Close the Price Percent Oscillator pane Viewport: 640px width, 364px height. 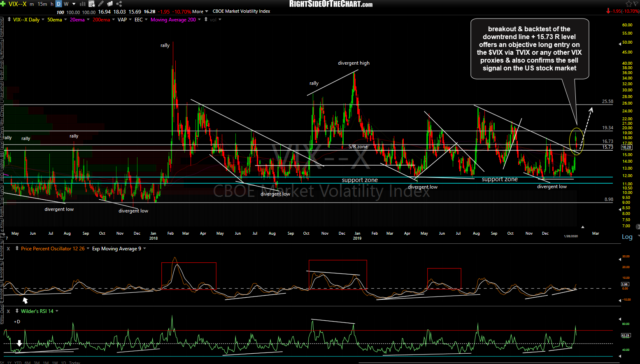8,248
